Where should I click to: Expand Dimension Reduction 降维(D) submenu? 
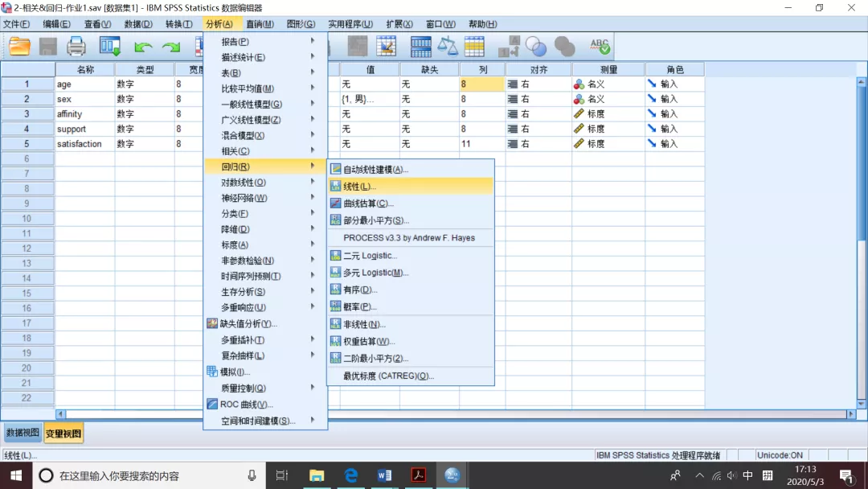coord(266,229)
